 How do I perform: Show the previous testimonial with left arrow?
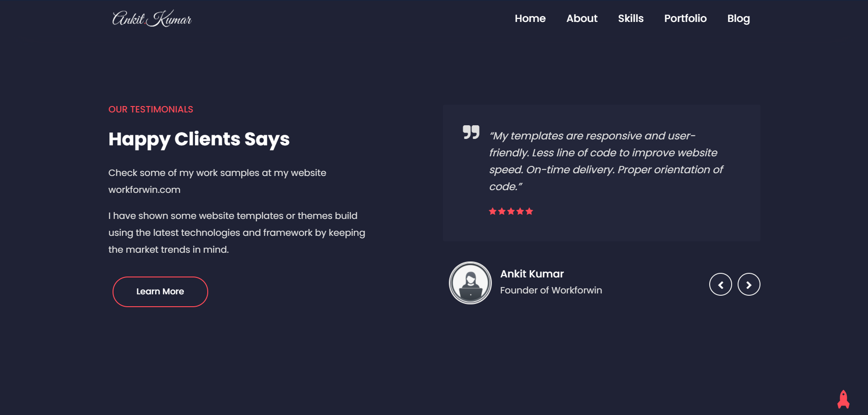(x=721, y=285)
